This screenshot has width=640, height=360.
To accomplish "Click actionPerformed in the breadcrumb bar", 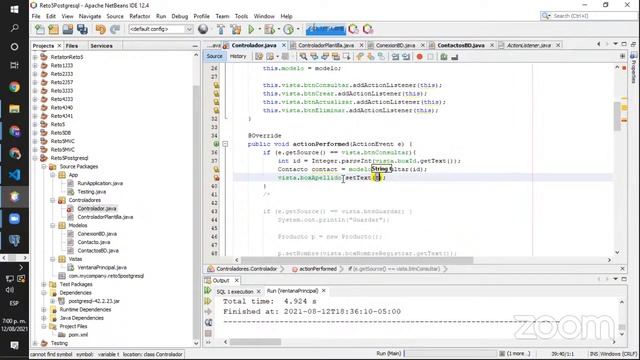I will tap(318, 269).
